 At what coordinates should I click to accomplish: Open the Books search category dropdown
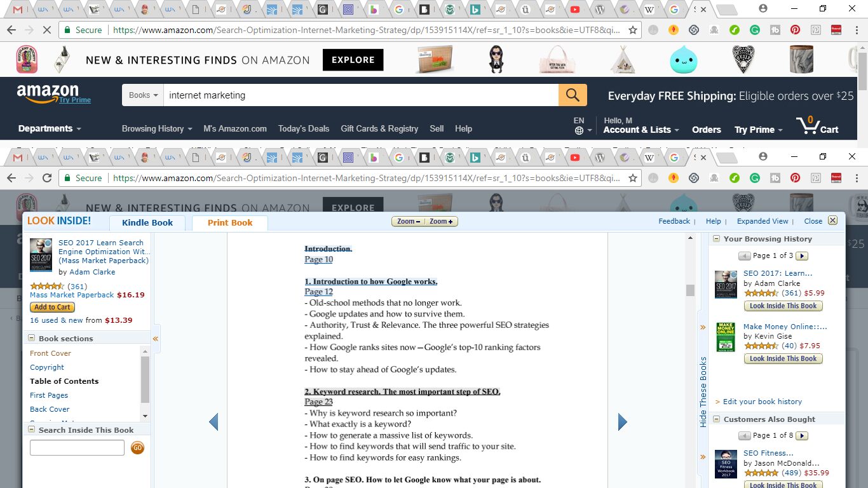[143, 95]
